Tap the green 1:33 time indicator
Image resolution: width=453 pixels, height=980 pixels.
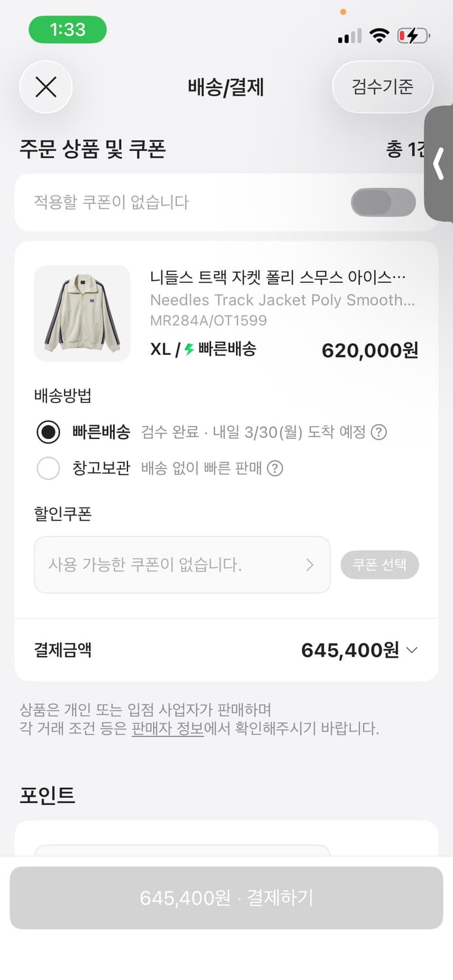[67, 30]
